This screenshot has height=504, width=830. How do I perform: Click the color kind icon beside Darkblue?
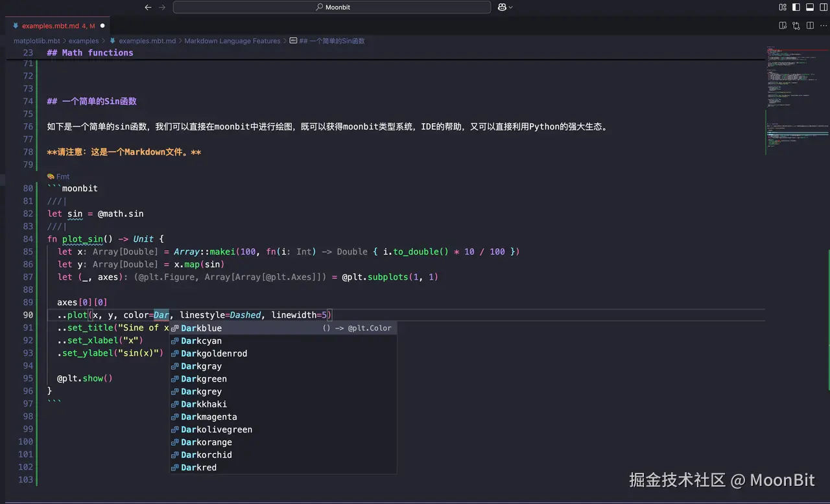[173, 328]
